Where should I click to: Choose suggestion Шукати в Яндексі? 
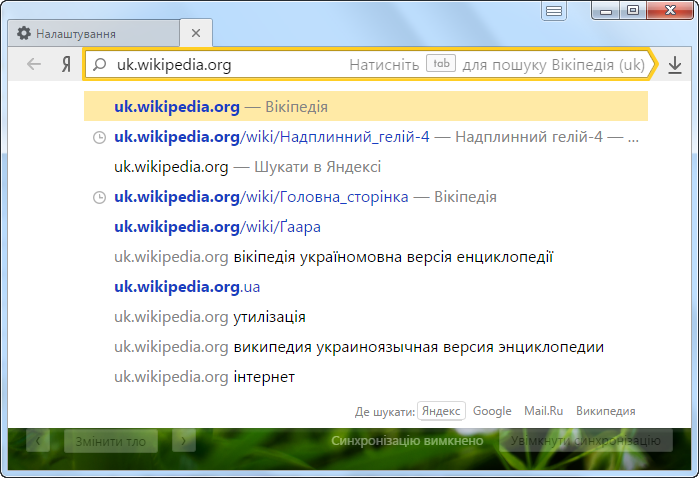(366, 167)
